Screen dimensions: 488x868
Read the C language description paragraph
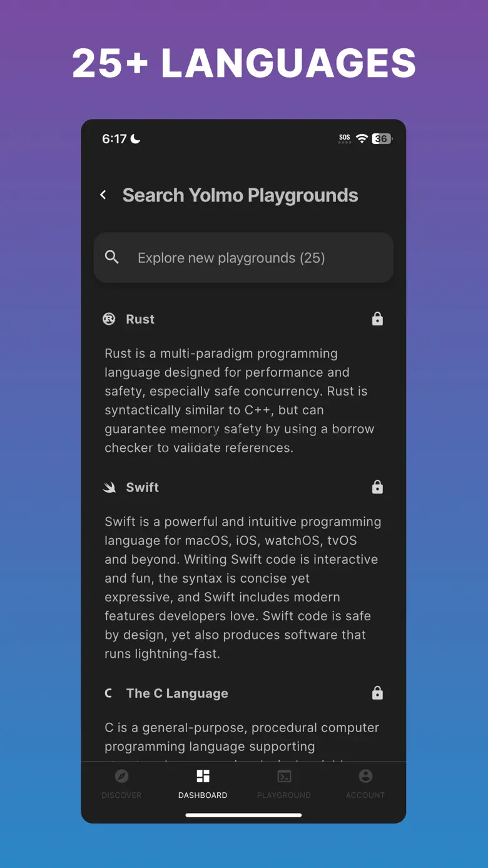pos(241,740)
